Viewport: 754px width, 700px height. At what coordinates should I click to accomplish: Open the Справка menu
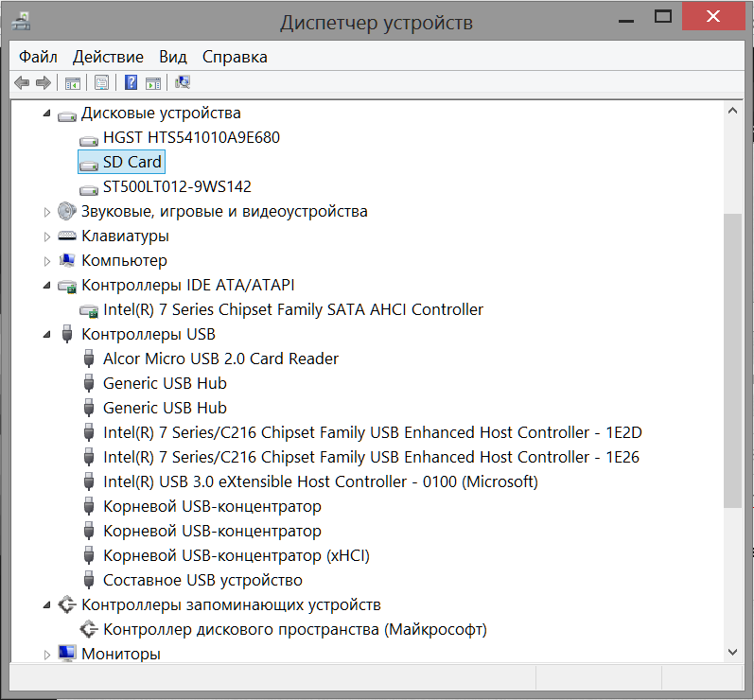pyautogui.click(x=235, y=57)
